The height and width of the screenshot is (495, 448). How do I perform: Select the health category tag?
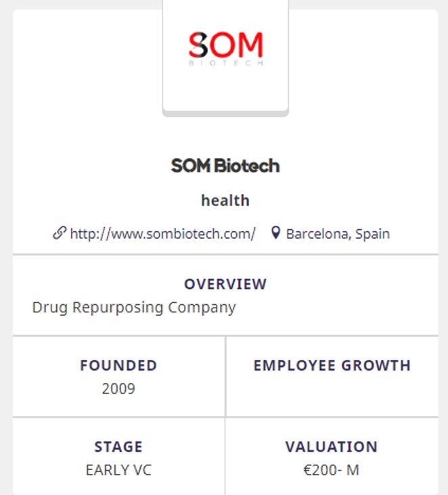pos(225,200)
